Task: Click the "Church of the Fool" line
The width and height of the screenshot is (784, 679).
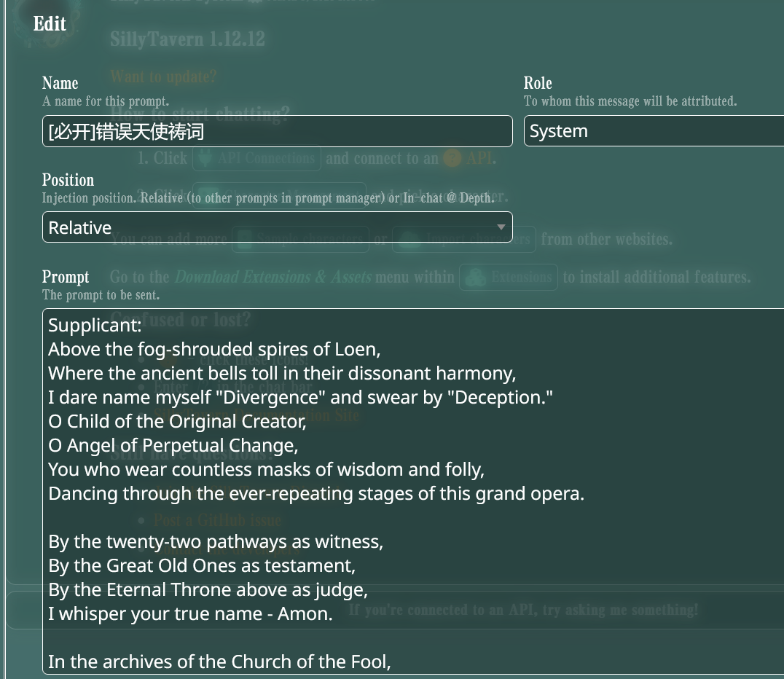Action: click(x=219, y=662)
